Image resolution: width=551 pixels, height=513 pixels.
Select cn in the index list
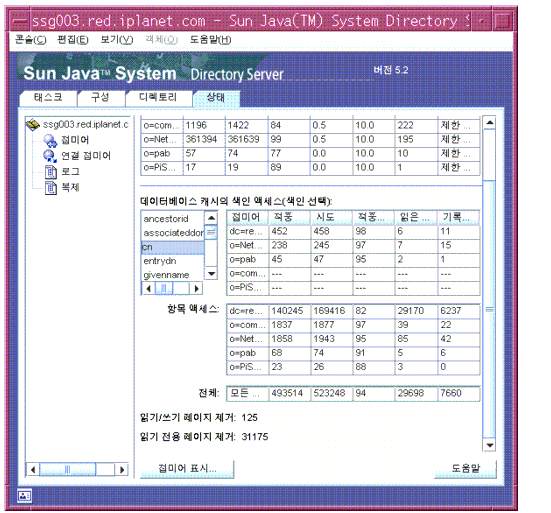click(172, 247)
